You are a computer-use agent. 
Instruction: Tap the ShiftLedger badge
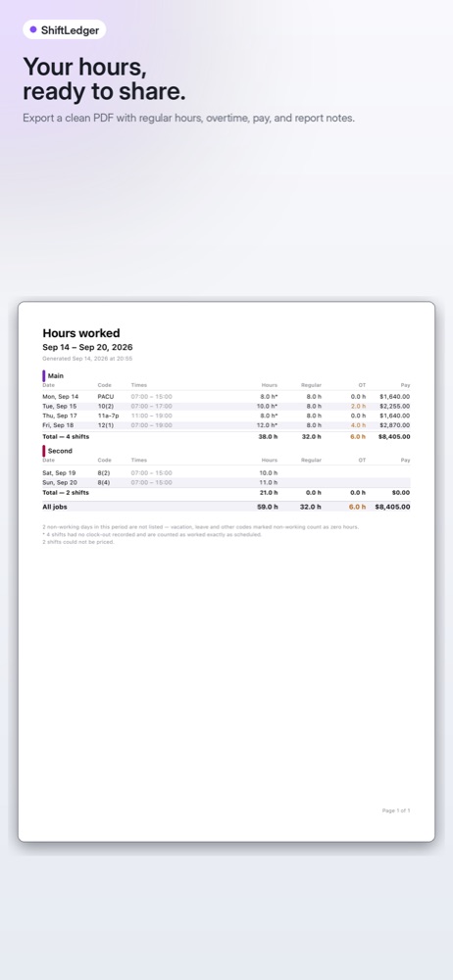point(65,29)
